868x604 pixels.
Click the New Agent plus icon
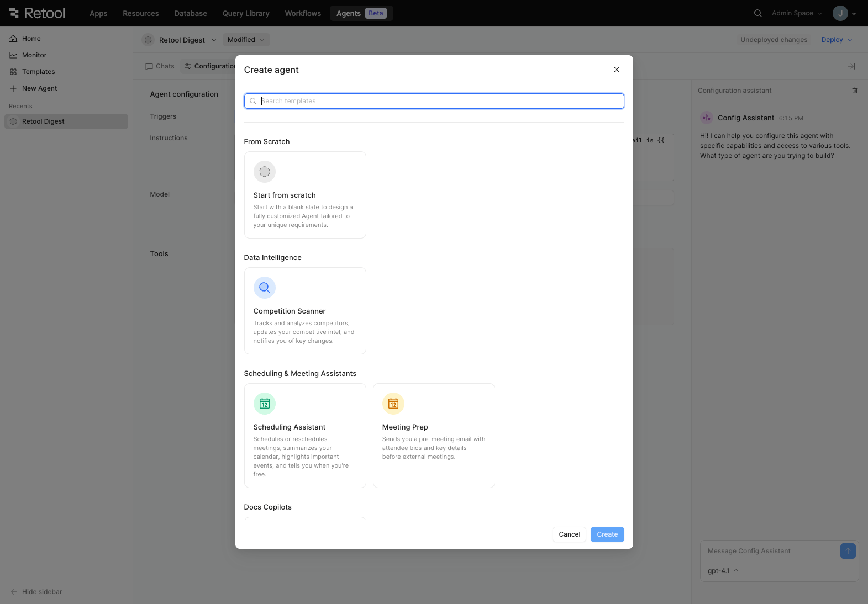coord(13,88)
